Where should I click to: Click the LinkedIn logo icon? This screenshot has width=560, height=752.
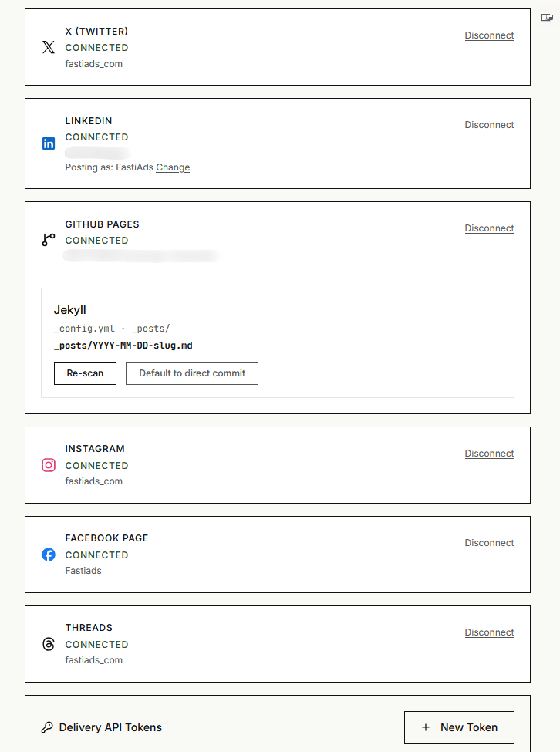49,143
